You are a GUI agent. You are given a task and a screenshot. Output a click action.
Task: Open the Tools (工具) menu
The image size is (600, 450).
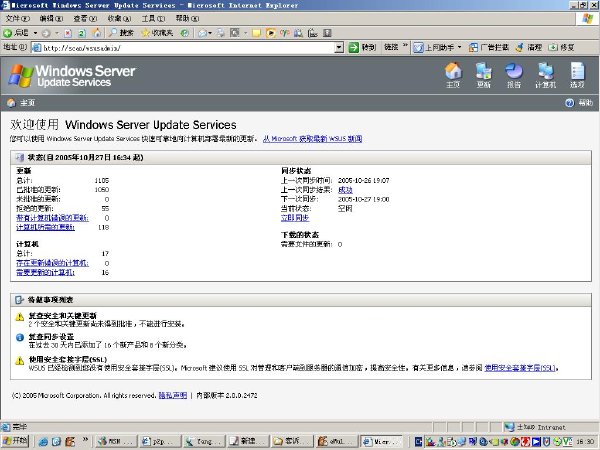coord(153,18)
